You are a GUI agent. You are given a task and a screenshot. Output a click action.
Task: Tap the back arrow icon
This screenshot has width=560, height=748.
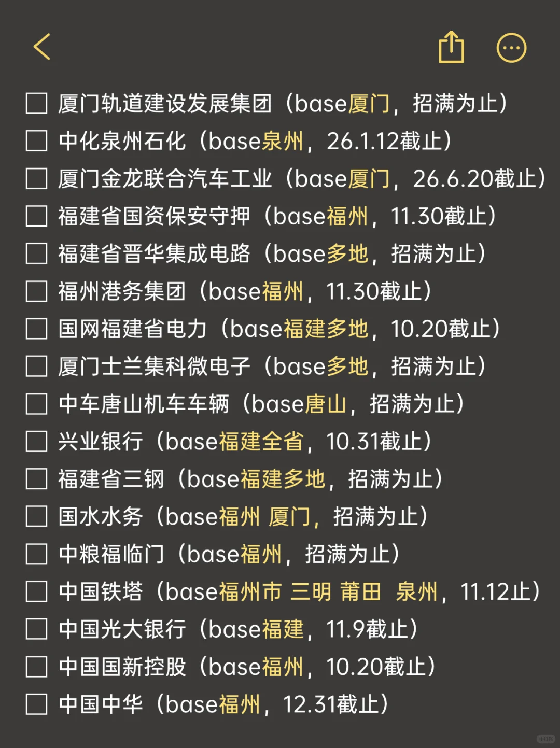[x=43, y=47]
